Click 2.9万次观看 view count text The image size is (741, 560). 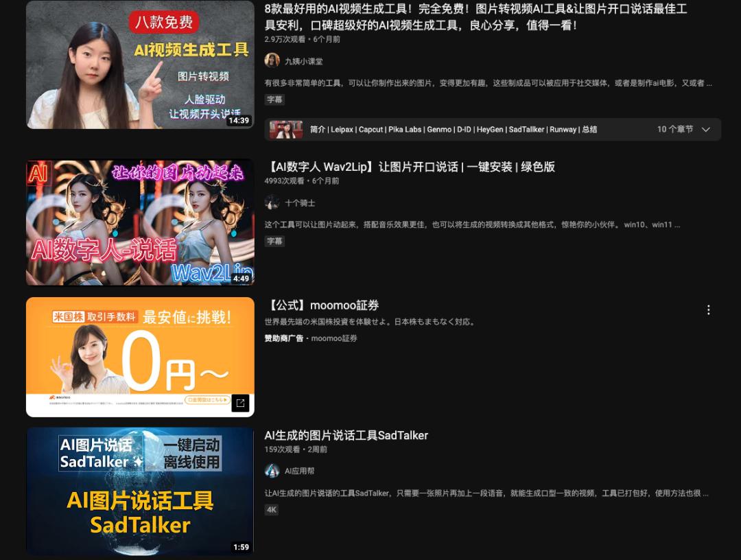pos(285,39)
